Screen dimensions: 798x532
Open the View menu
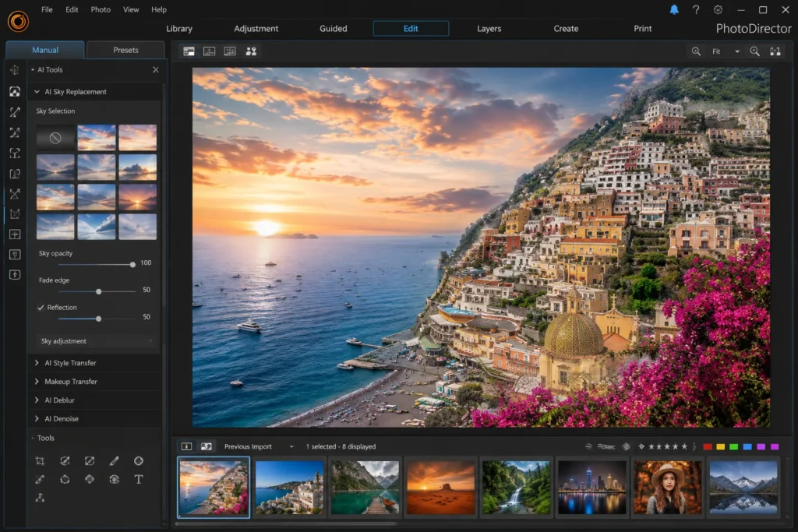click(131, 9)
